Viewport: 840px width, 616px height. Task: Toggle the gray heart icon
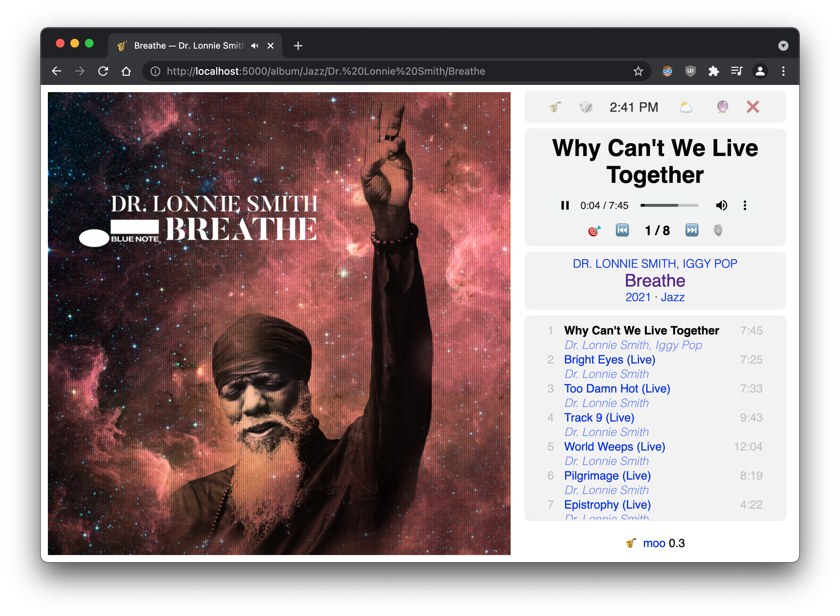pos(718,230)
